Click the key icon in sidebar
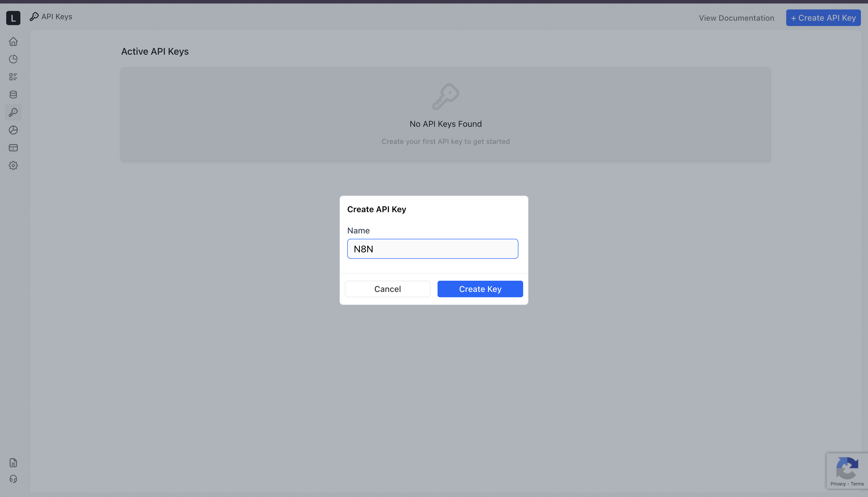868x497 pixels. [x=13, y=112]
